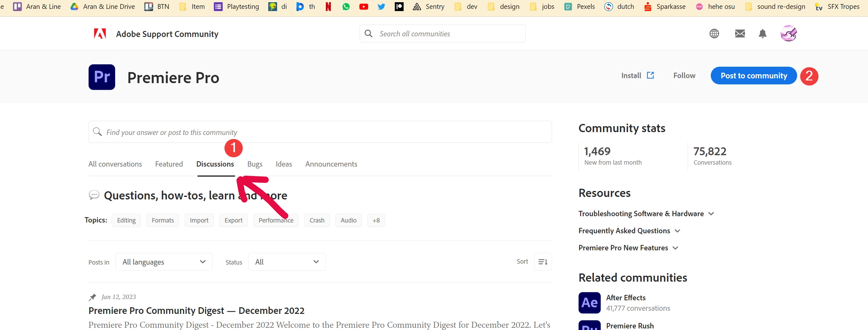Open the messages envelope icon
The height and width of the screenshot is (330, 868).
pos(740,34)
